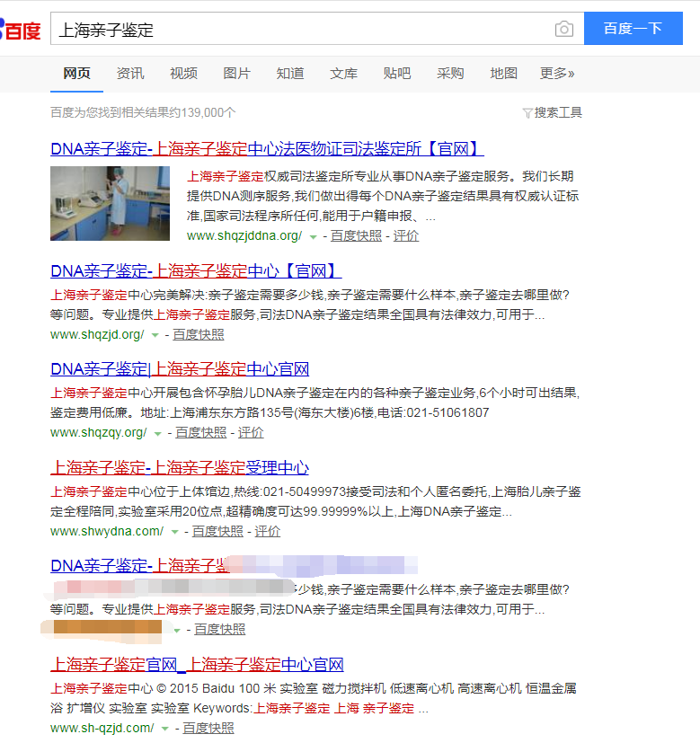Click 评价 next to www.shqzqy.org result
Image resolution: width=700 pixels, height=743 pixels.
(x=251, y=433)
